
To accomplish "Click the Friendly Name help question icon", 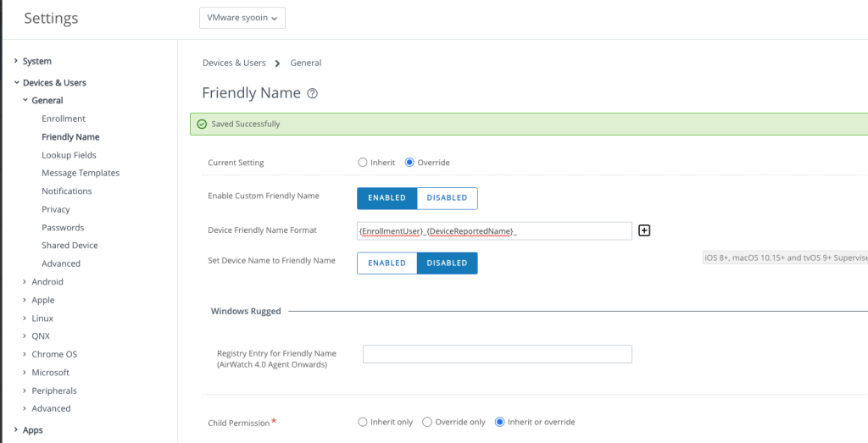I will click(x=312, y=93).
